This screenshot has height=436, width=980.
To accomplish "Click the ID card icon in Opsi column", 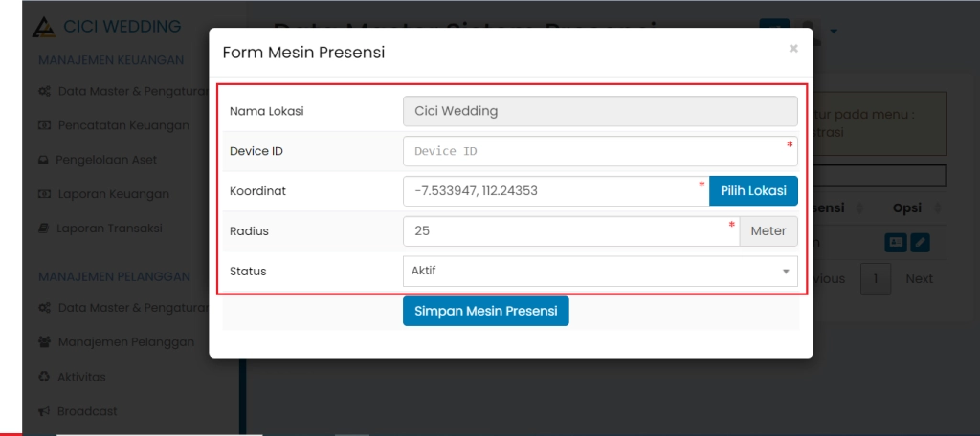I will tap(895, 243).
